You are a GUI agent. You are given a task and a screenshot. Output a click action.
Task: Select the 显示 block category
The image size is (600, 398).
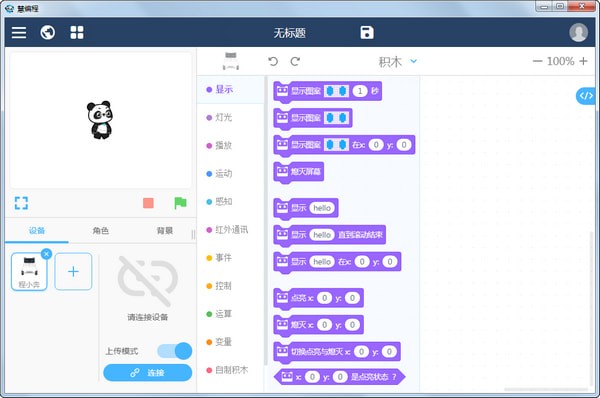230,90
